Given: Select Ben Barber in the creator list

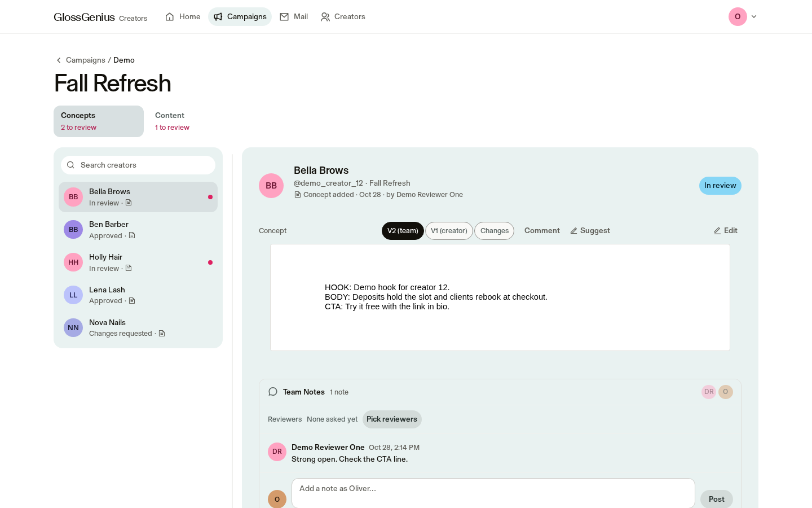Looking at the screenshot, I should pyautogui.click(x=138, y=230).
